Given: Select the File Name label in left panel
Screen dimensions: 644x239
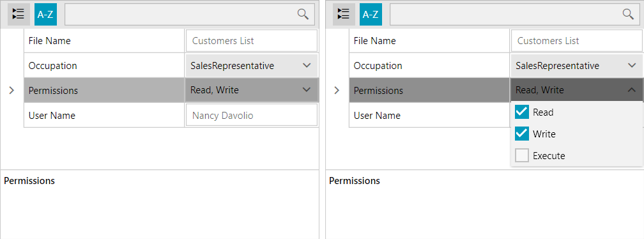Looking at the screenshot, I should (x=50, y=41).
